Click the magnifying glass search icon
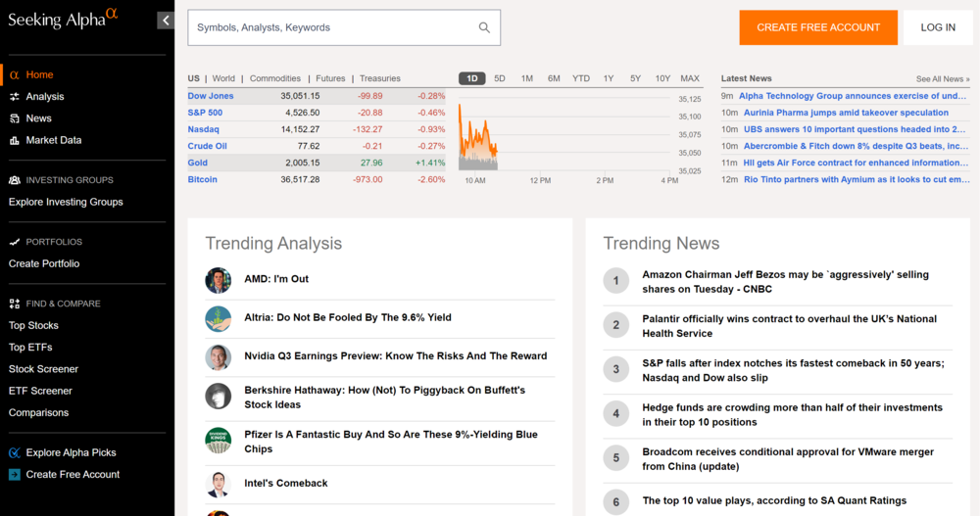980x516 pixels. (484, 27)
